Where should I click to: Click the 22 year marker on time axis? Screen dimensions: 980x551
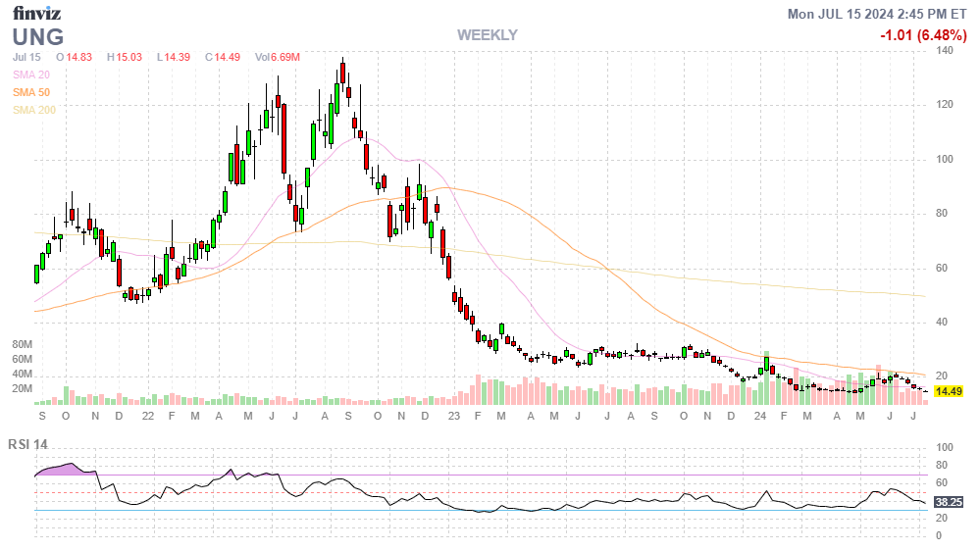(147, 416)
